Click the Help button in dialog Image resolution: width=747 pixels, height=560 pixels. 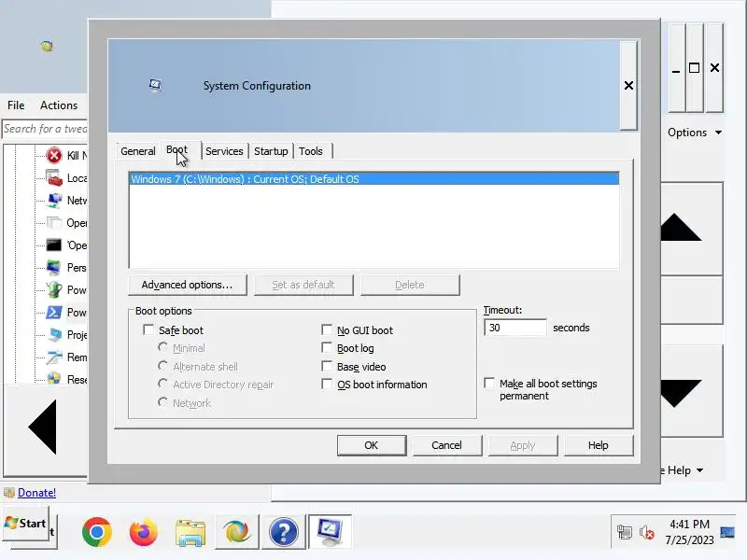(599, 445)
